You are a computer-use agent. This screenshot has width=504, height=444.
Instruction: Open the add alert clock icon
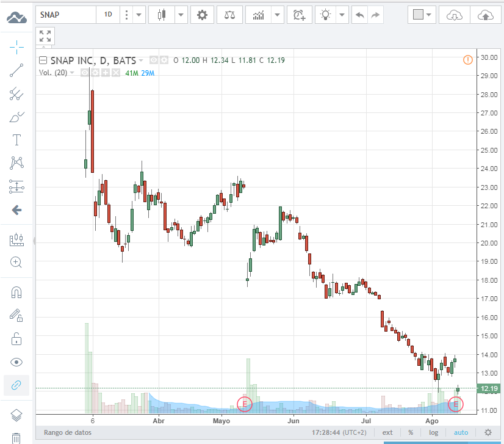[x=300, y=15]
